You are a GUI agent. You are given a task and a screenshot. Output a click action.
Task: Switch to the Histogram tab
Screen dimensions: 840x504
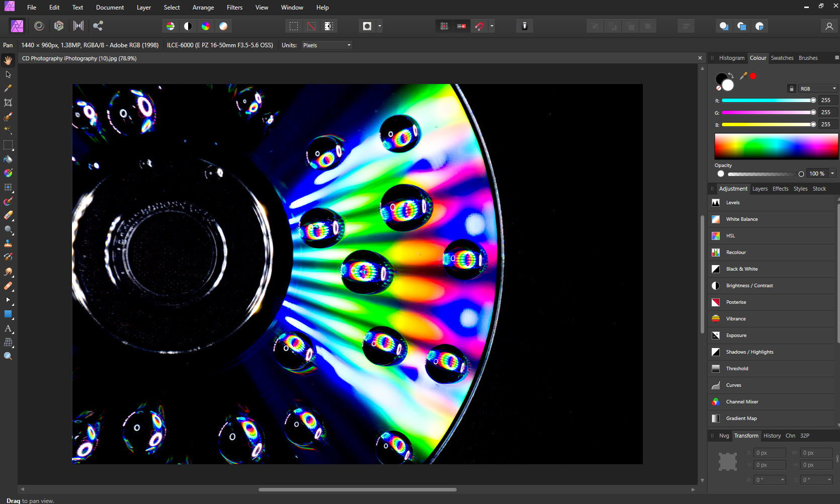tap(732, 58)
